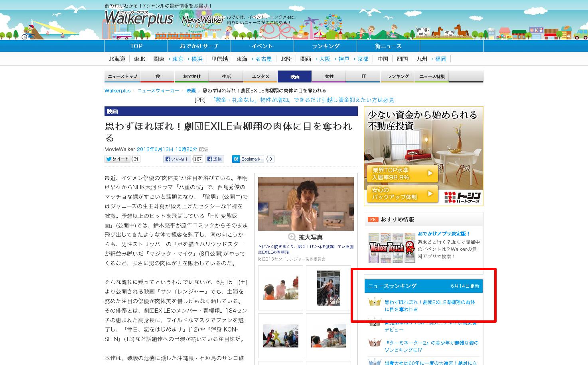
Task: Open the イベント navigation tab
Action: click(x=262, y=46)
